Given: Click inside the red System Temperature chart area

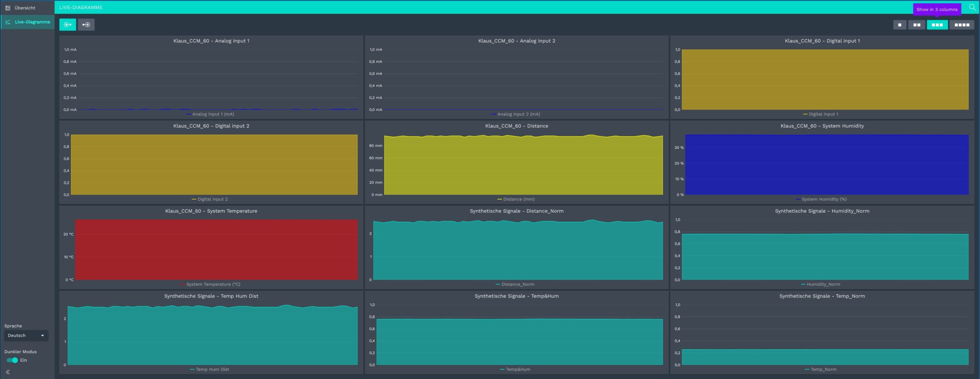Looking at the screenshot, I should point(216,250).
